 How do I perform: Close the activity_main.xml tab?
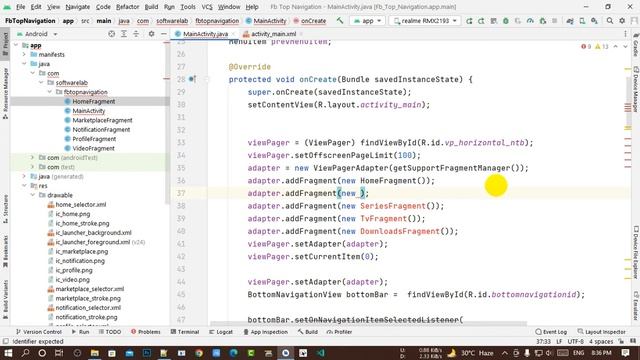(301, 34)
